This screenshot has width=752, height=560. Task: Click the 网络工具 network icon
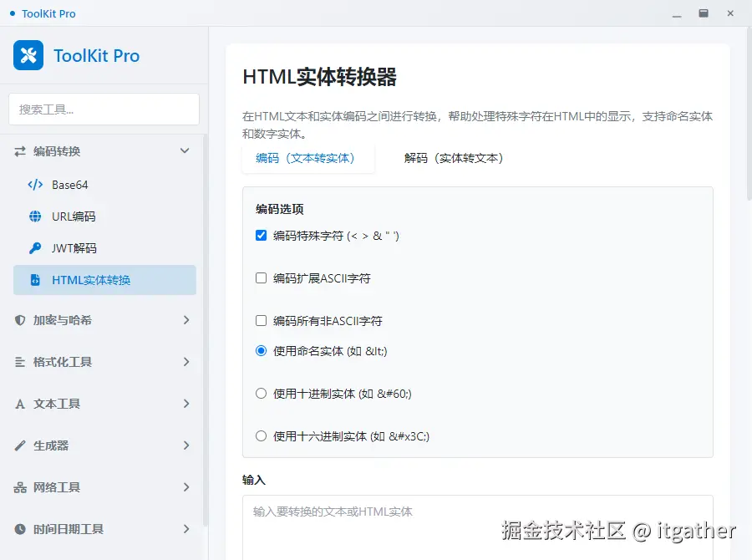tap(20, 487)
